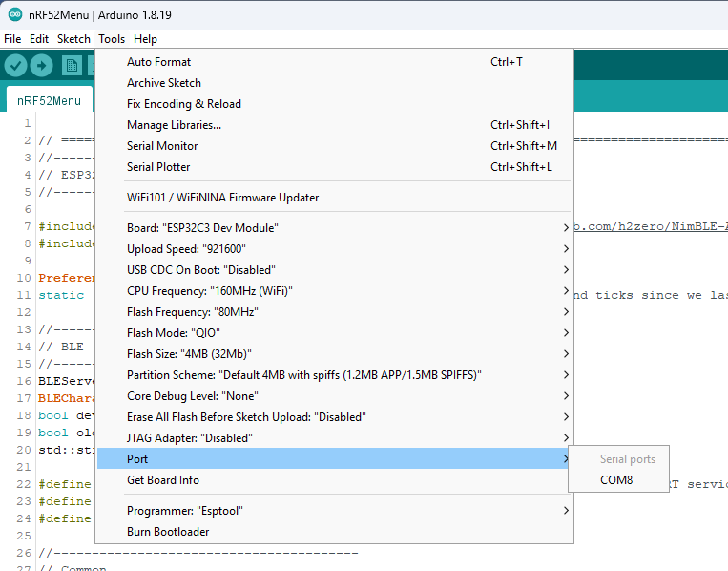
Task: Open the Serial Monitor entry
Action: coord(334,146)
